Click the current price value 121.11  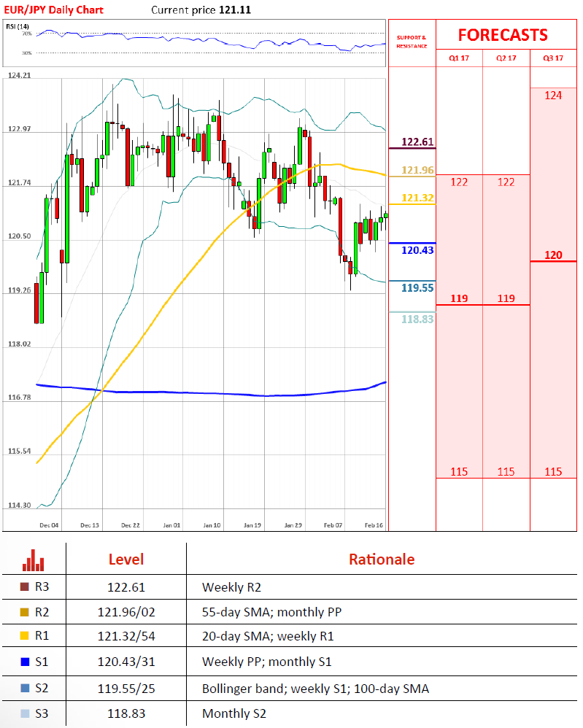point(235,9)
